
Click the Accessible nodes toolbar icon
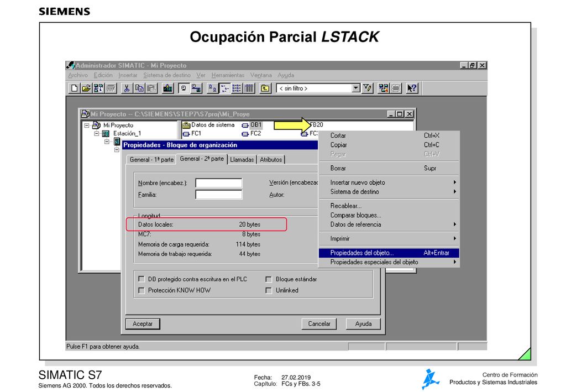click(98, 88)
